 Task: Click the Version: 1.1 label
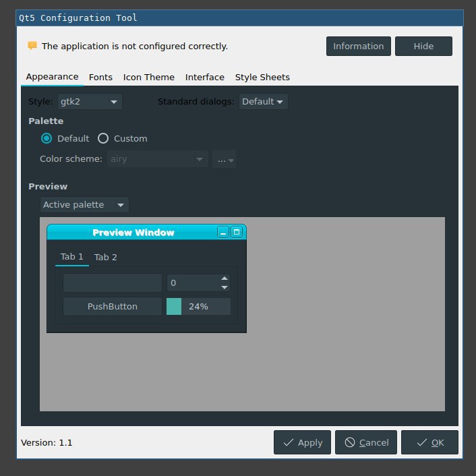[x=47, y=442]
